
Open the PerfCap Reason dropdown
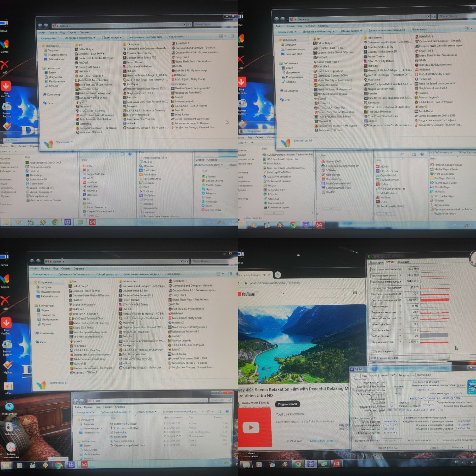[400, 336]
